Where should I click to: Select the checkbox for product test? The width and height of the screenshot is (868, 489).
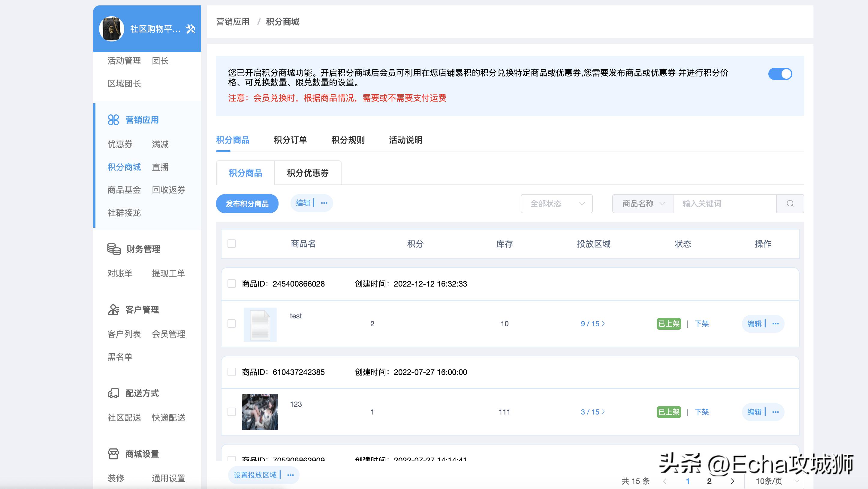[231, 323]
